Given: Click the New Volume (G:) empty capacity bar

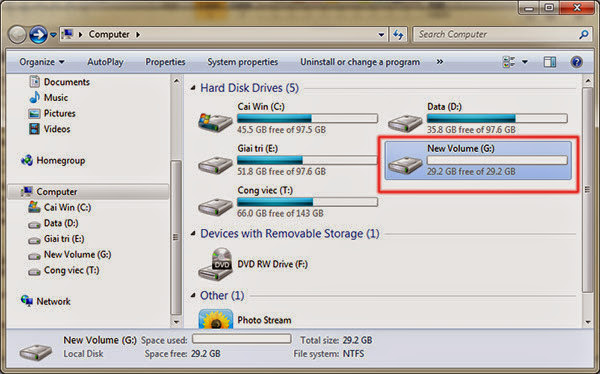Looking at the screenshot, I should [x=497, y=160].
